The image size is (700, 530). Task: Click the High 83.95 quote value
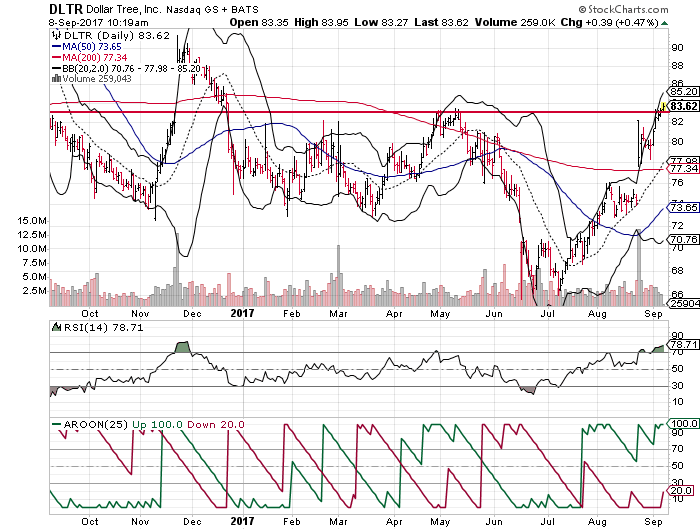[321, 22]
